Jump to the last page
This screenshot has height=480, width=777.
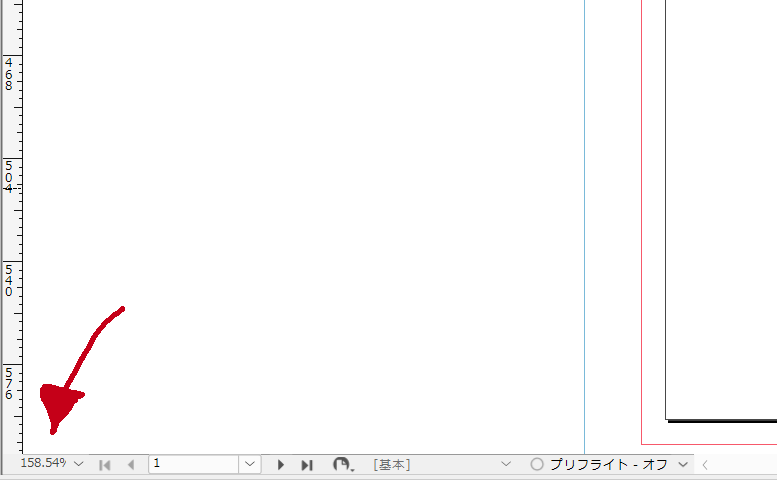[307, 465]
